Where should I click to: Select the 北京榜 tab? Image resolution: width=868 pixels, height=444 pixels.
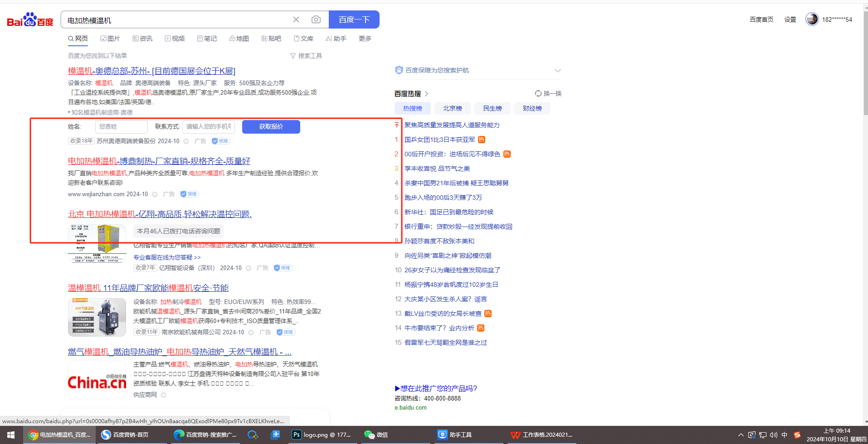click(452, 108)
